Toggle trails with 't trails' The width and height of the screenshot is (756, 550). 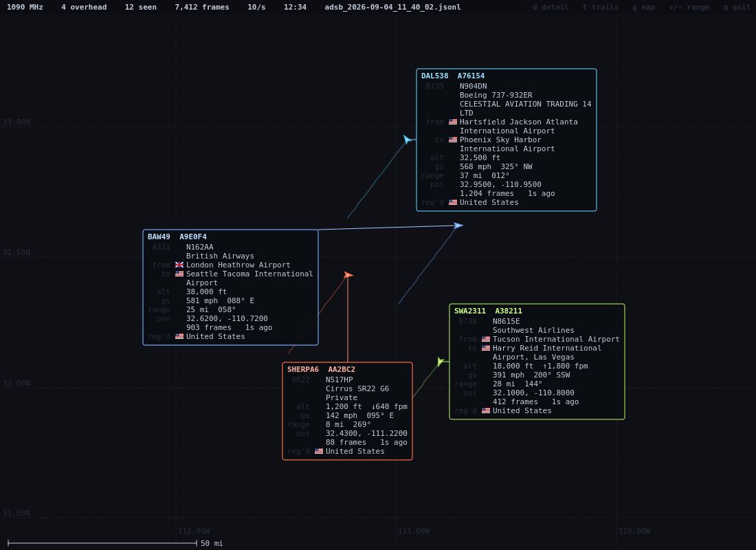coord(600,8)
